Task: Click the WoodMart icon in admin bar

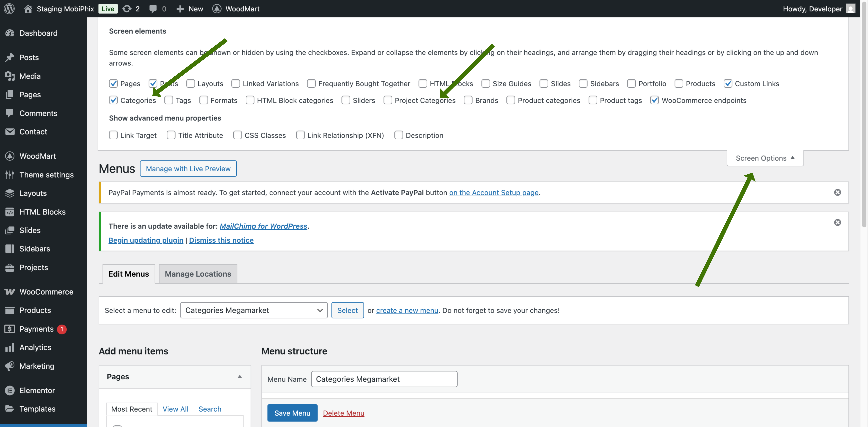Action: [217, 9]
